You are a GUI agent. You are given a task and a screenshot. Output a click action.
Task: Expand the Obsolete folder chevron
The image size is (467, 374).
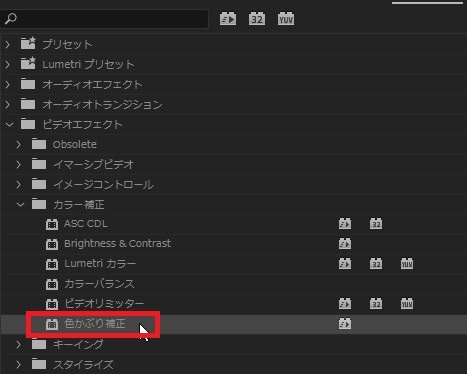(x=19, y=144)
